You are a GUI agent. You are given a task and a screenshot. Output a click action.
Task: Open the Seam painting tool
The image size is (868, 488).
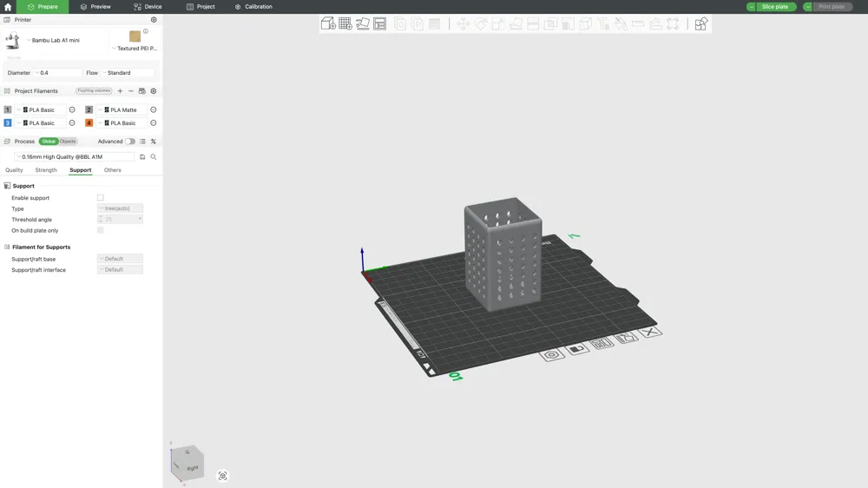(585, 23)
